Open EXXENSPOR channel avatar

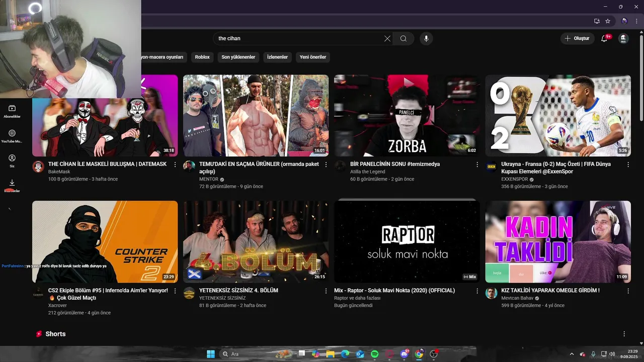point(491,167)
